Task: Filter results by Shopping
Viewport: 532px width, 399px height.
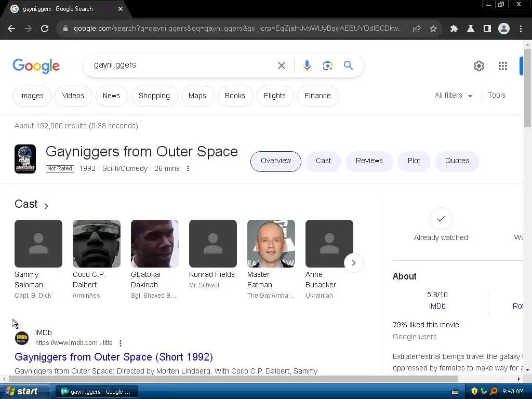Action: 154,96
